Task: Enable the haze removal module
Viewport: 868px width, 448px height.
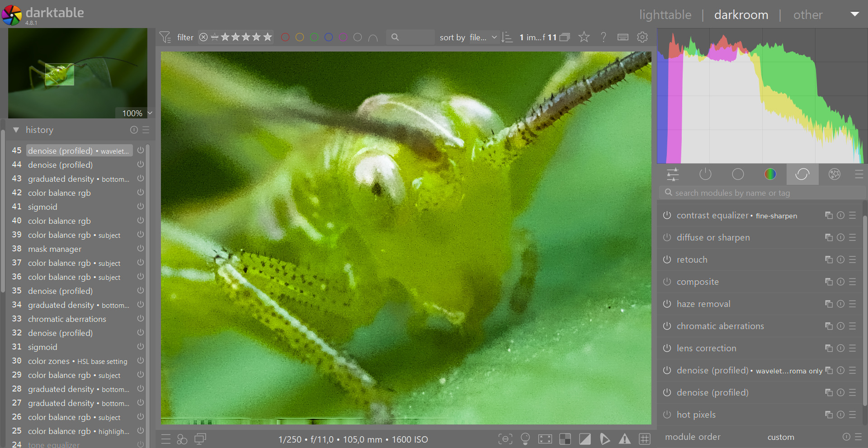Action: click(667, 304)
